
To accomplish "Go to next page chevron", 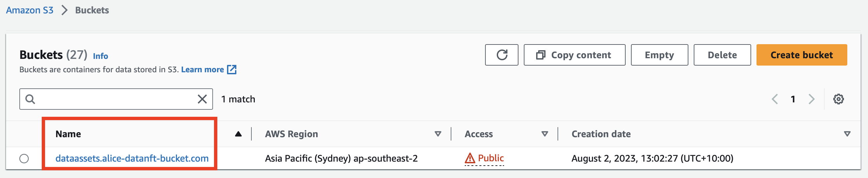I will click(x=811, y=99).
